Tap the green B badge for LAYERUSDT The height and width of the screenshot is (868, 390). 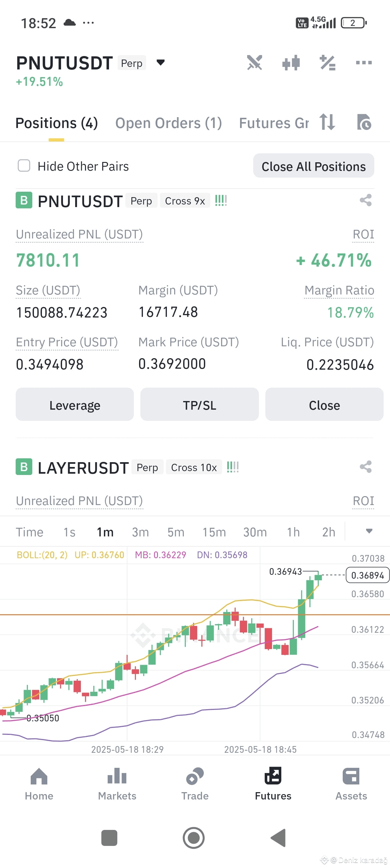[x=24, y=467]
